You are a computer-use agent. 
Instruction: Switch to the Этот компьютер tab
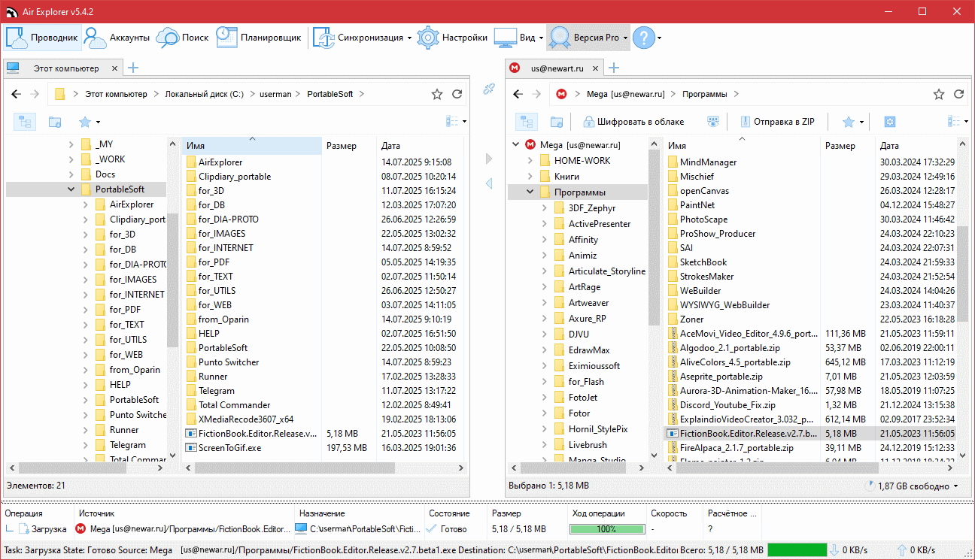click(65, 68)
